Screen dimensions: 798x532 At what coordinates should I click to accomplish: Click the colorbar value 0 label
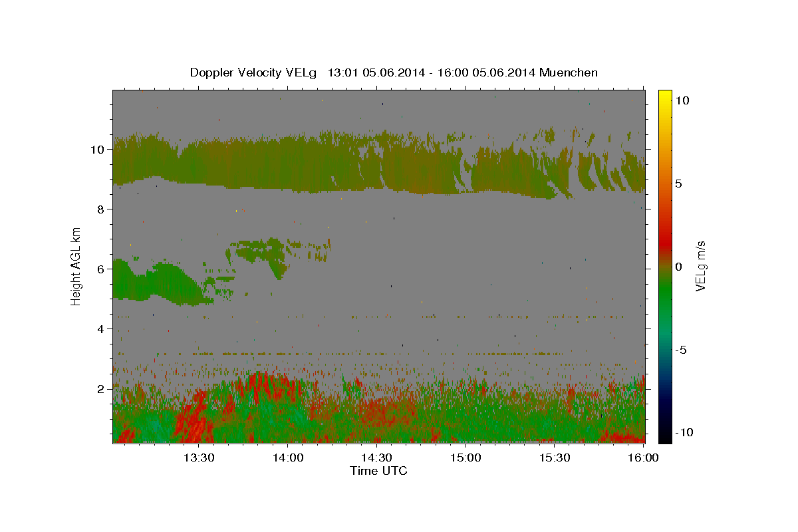click(x=678, y=266)
